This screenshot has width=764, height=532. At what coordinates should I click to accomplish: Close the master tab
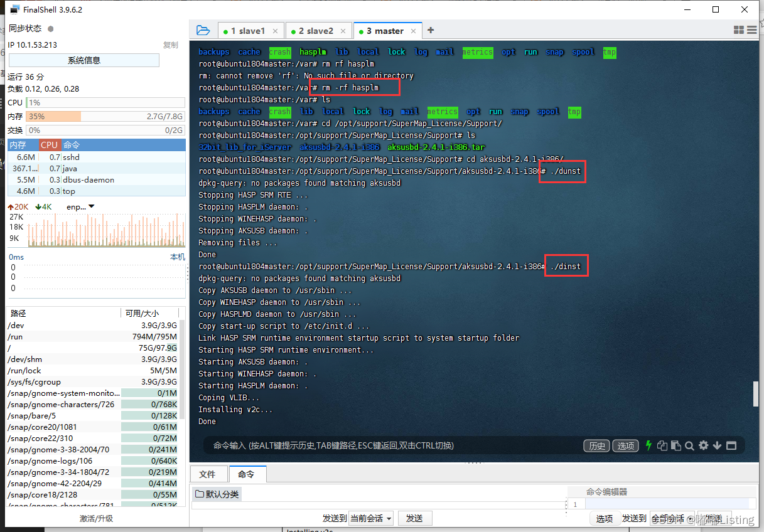point(414,31)
